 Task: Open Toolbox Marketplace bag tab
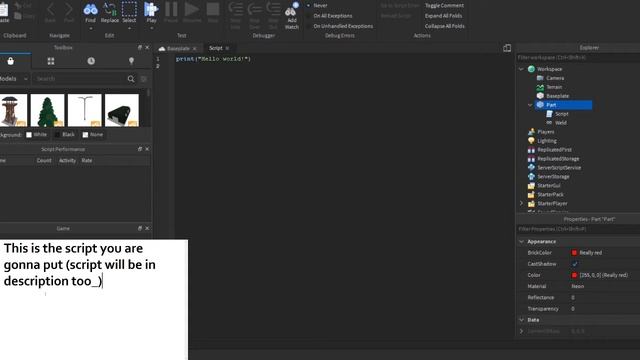tap(11, 61)
